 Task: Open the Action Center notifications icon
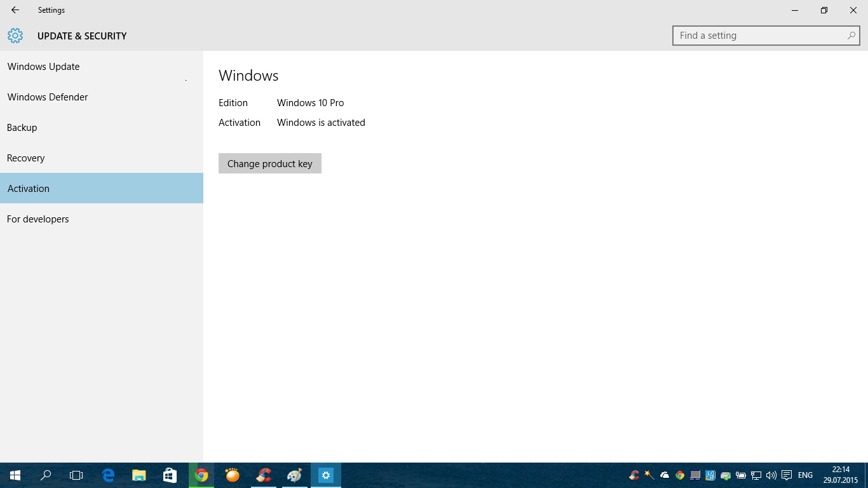(787, 475)
